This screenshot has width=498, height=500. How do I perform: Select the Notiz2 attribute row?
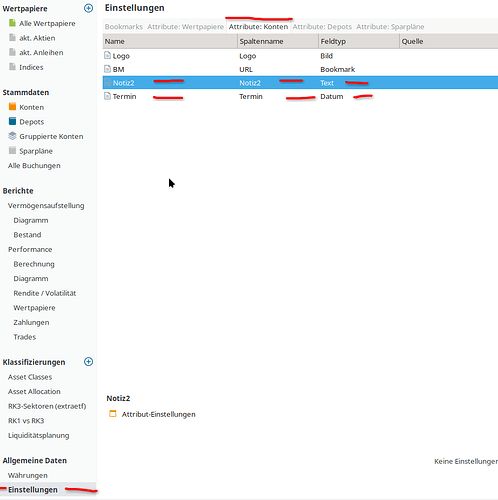click(300, 83)
